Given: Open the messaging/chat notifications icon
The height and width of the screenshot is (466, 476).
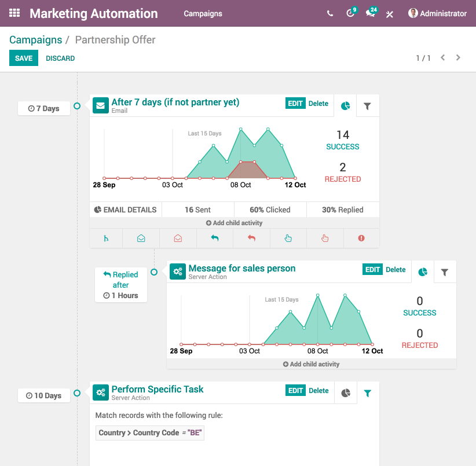Looking at the screenshot, I should [x=371, y=13].
